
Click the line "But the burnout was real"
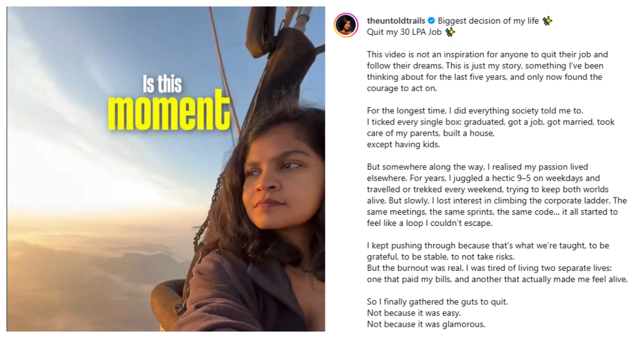pos(496,268)
